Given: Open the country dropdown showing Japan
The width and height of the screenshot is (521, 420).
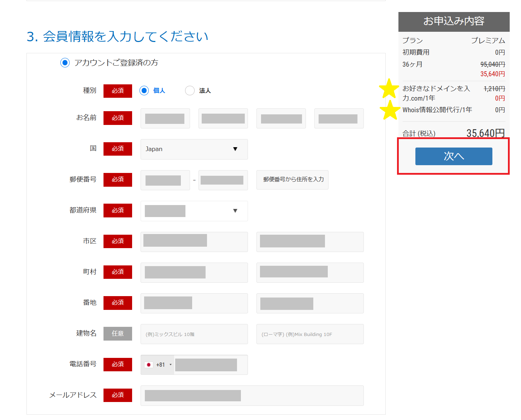Looking at the screenshot, I should pos(194,149).
